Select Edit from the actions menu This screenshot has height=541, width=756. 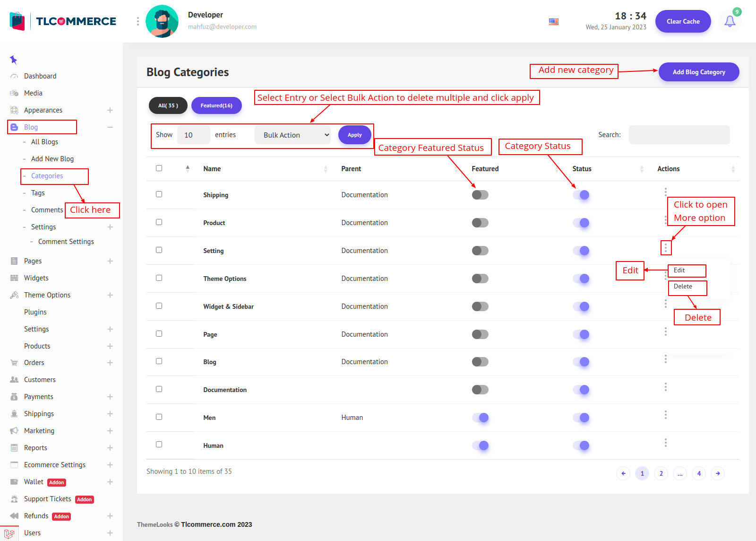(x=679, y=270)
